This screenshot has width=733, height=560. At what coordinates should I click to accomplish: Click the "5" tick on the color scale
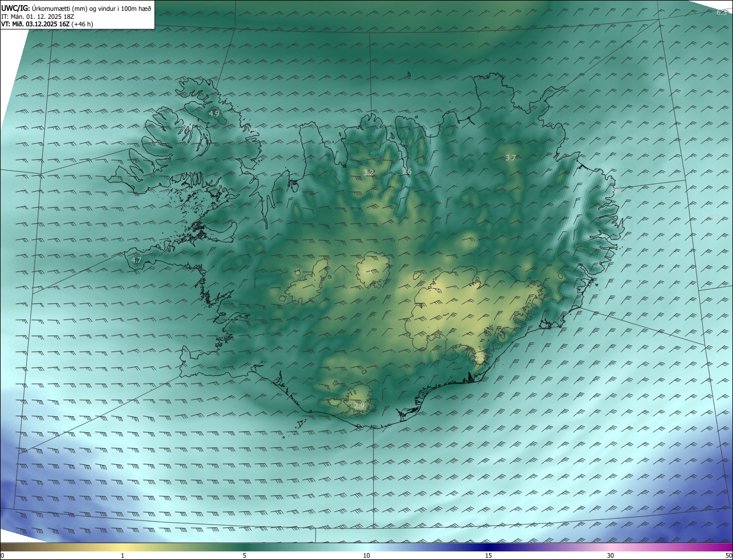point(245,555)
